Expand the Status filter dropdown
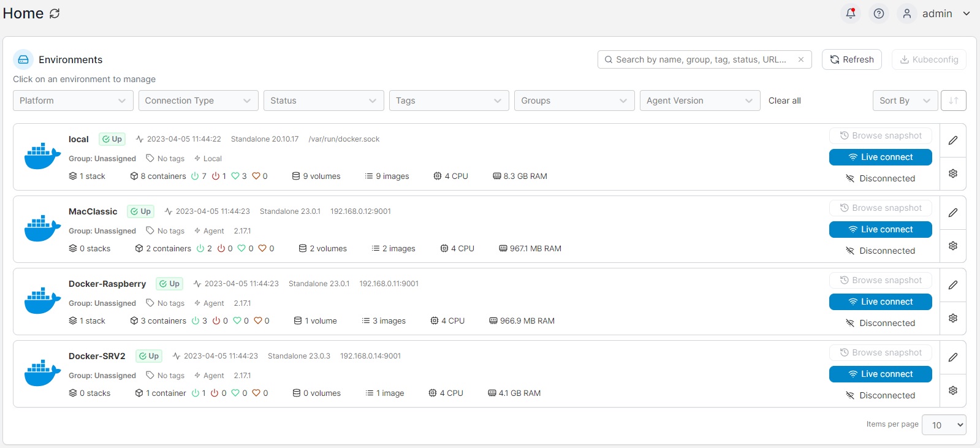Viewport: 980px width, 448px height. [x=323, y=101]
